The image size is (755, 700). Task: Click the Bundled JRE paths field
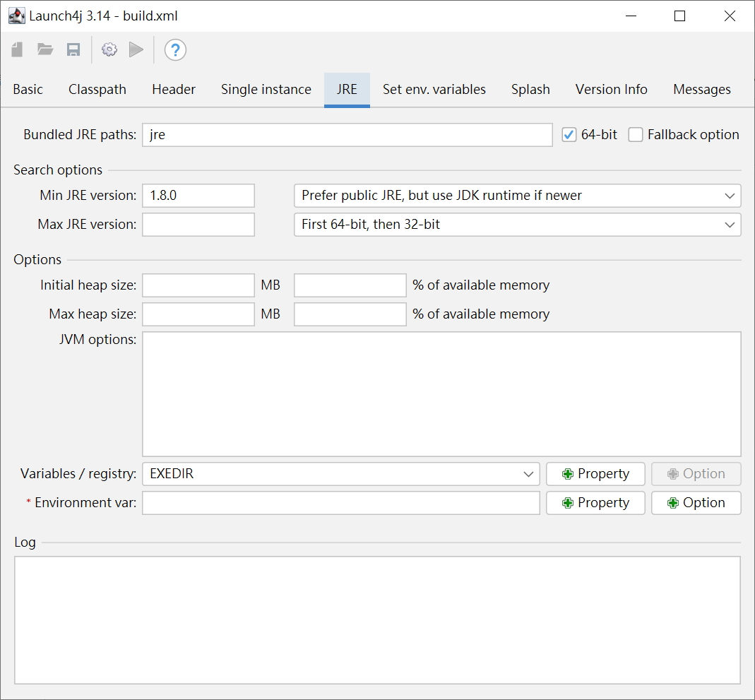(x=347, y=135)
